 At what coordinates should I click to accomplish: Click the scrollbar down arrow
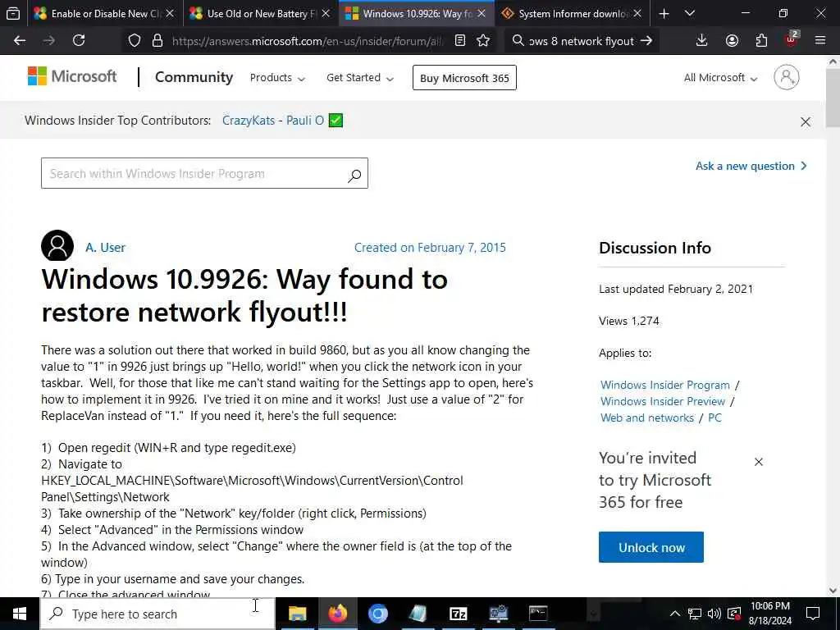click(x=833, y=591)
